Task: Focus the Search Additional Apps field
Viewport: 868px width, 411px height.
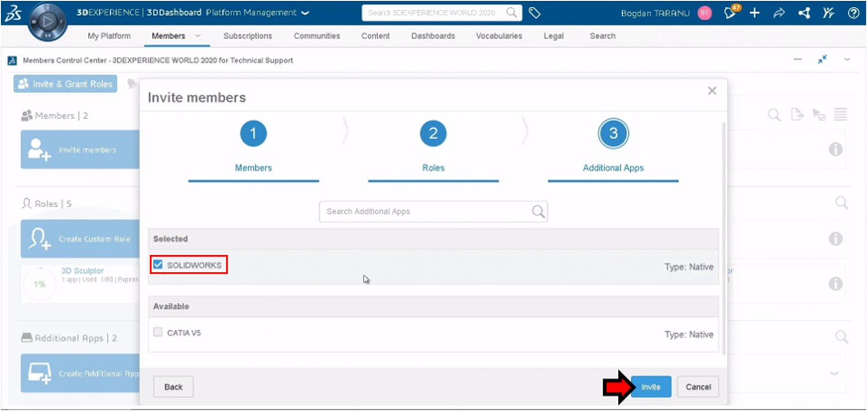Action: pyautogui.click(x=433, y=211)
